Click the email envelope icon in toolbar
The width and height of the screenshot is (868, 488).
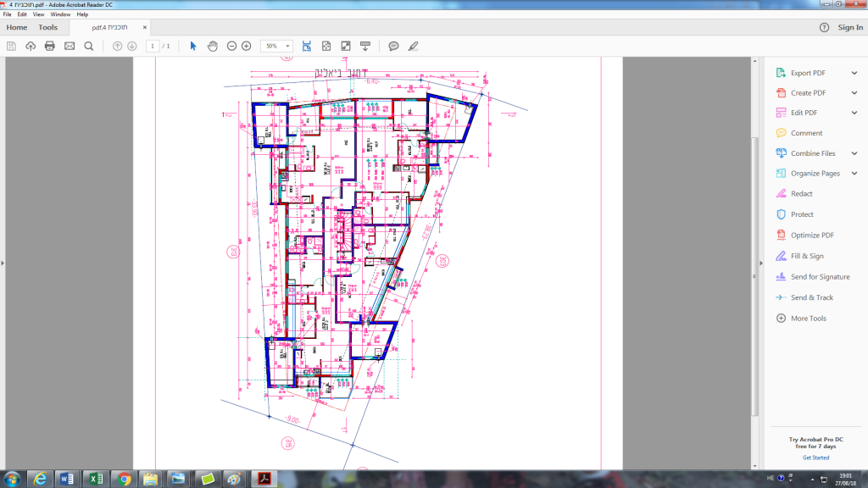[70, 46]
